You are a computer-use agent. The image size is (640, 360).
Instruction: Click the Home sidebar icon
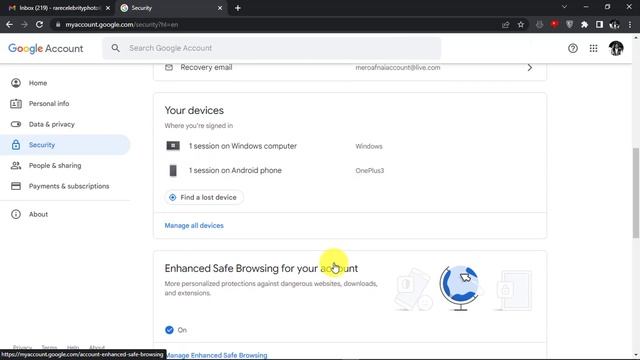16,83
